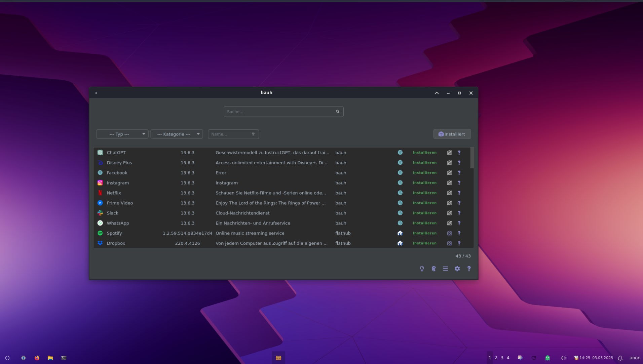Viewport: 643px width, 364px height.
Task: Click the Name filter funnel icon
Action: pyautogui.click(x=253, y=134)
